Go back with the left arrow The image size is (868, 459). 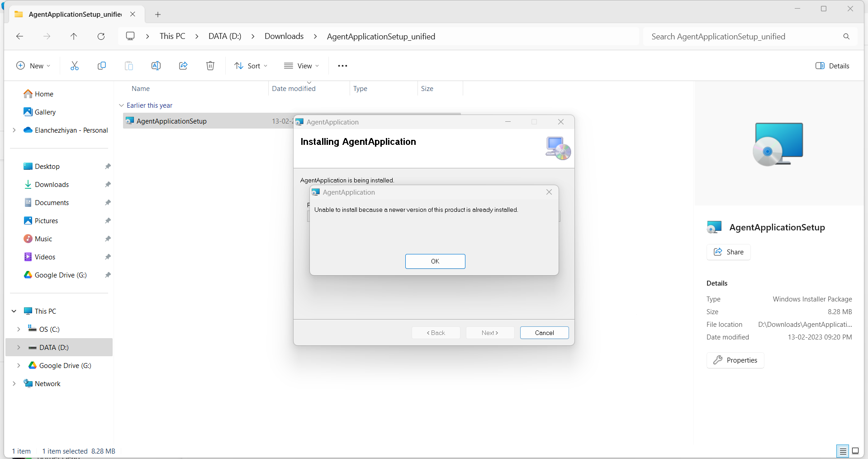[x=19, y=36]
